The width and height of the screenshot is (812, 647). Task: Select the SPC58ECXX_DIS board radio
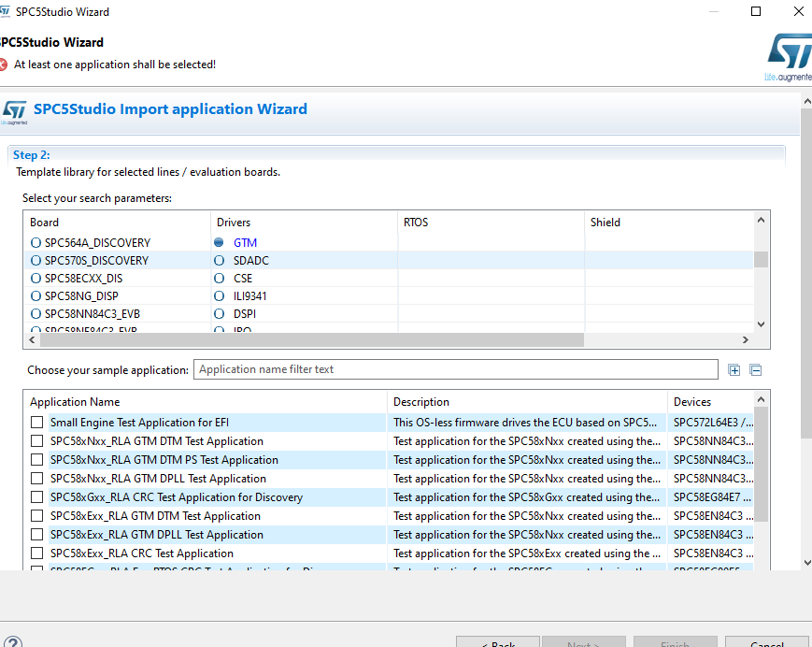pyautogui.click(x=36, y=279)
